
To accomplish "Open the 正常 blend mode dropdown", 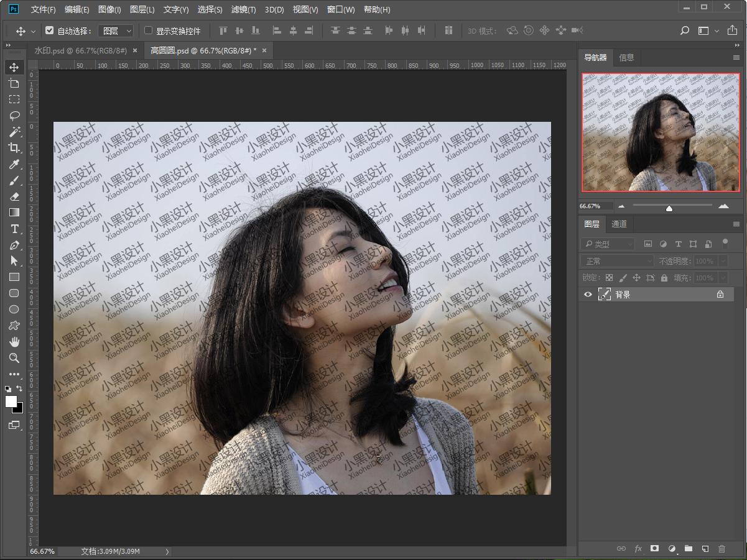I will click(x=617, y=262).
